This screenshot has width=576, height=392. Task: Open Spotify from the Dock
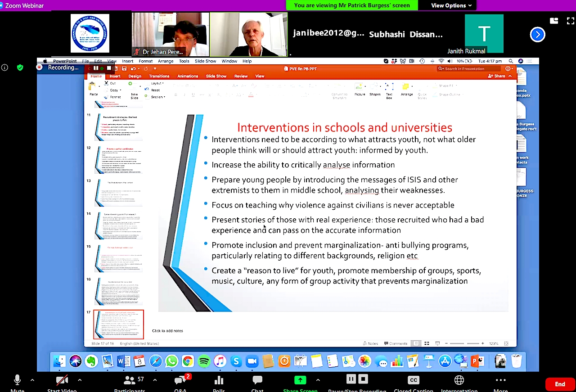[x=204, y=361]
